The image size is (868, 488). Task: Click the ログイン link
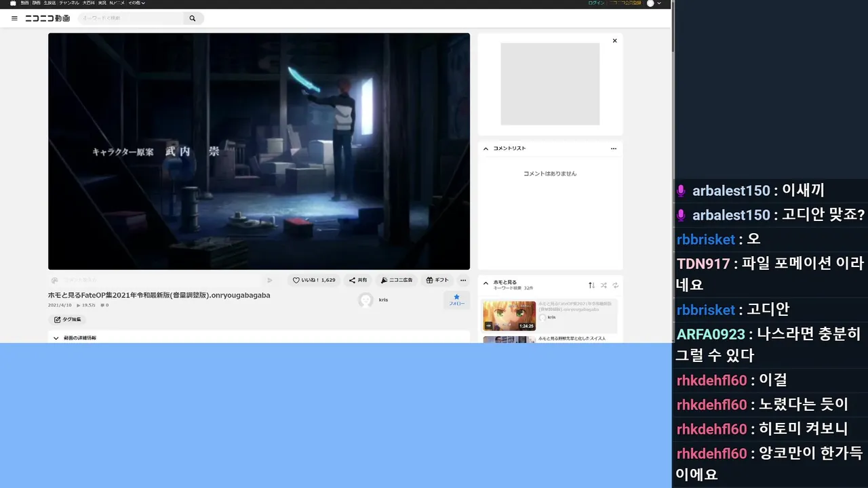click(596, 3)
